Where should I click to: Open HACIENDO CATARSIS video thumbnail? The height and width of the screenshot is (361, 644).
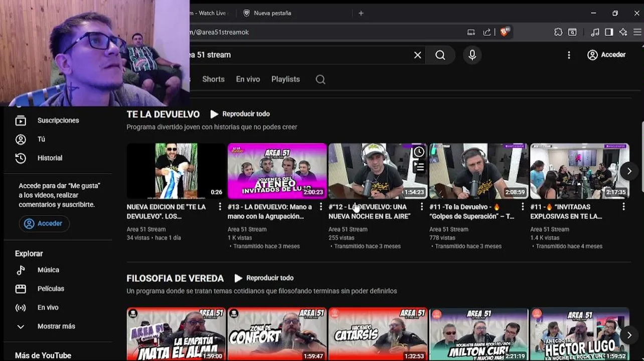(378, 334)
